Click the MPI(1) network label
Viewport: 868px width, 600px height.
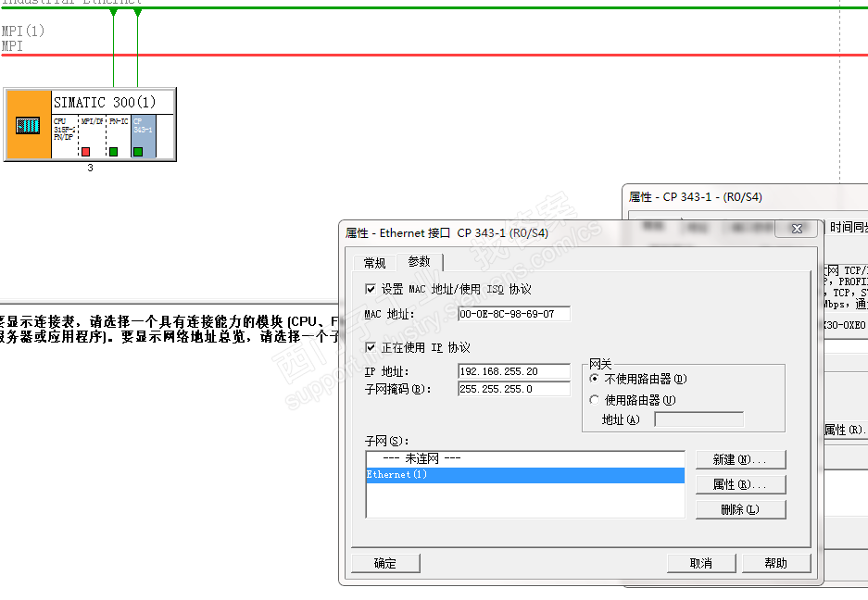pyautogui.click(x=23, y=31)
